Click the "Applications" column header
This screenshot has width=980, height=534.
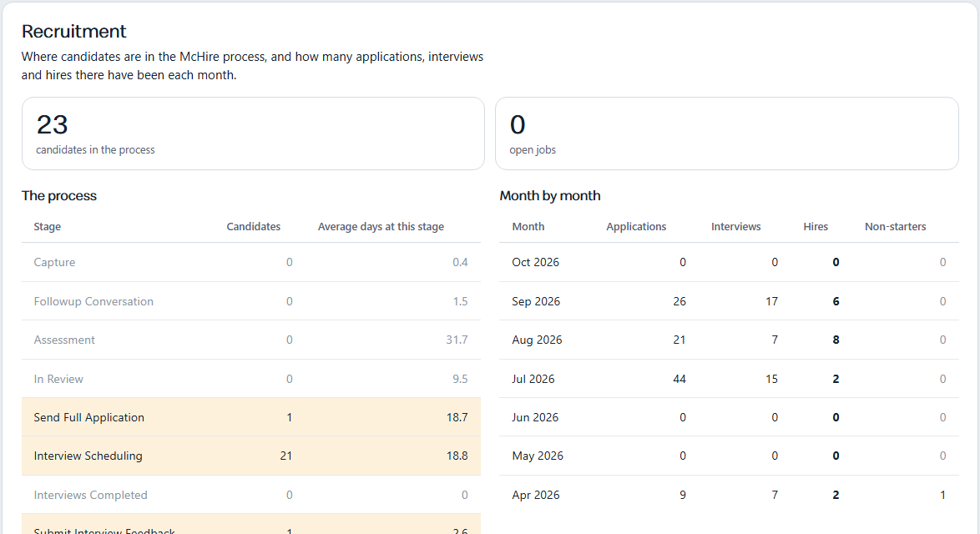[636, 227]
